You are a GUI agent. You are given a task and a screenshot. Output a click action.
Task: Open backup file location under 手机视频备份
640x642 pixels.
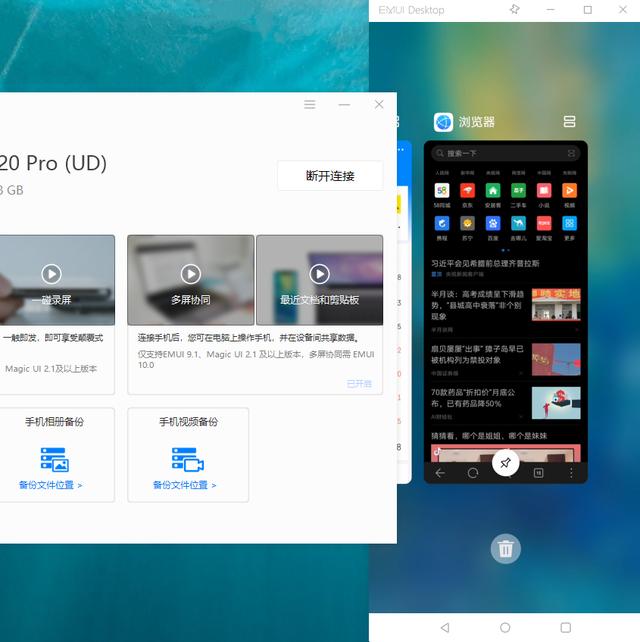185,485
